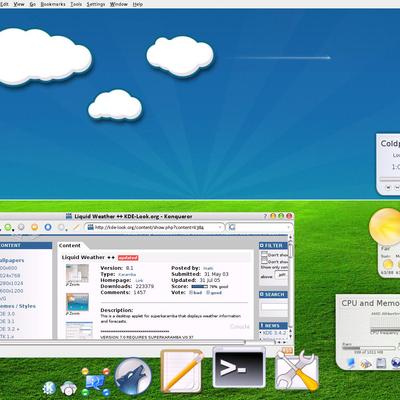The image size is (400, 400).
Task: Open the KDE menu gear icon in the dock
Action: [x=49, y=388]
